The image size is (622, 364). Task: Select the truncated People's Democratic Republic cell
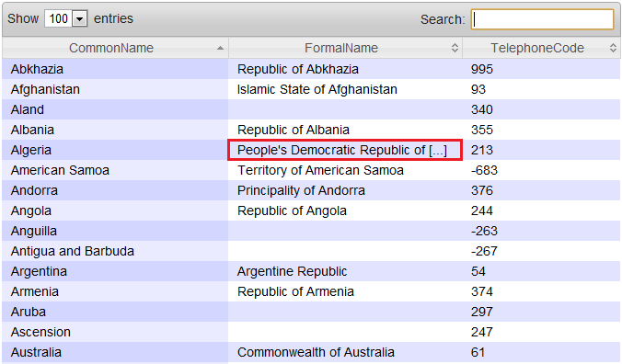pos(345,150)
